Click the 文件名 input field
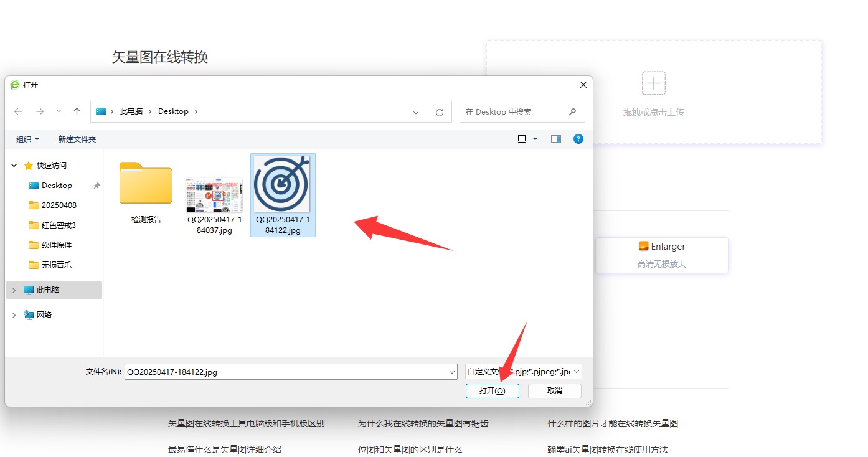This screenshot has height=457, width=868. 286,372
